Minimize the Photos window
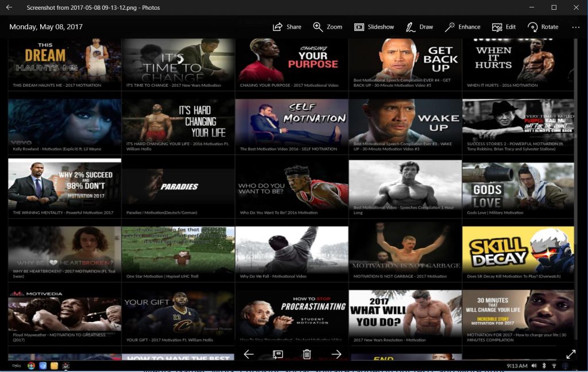This screenshot has height=372, width=588. 528,7
